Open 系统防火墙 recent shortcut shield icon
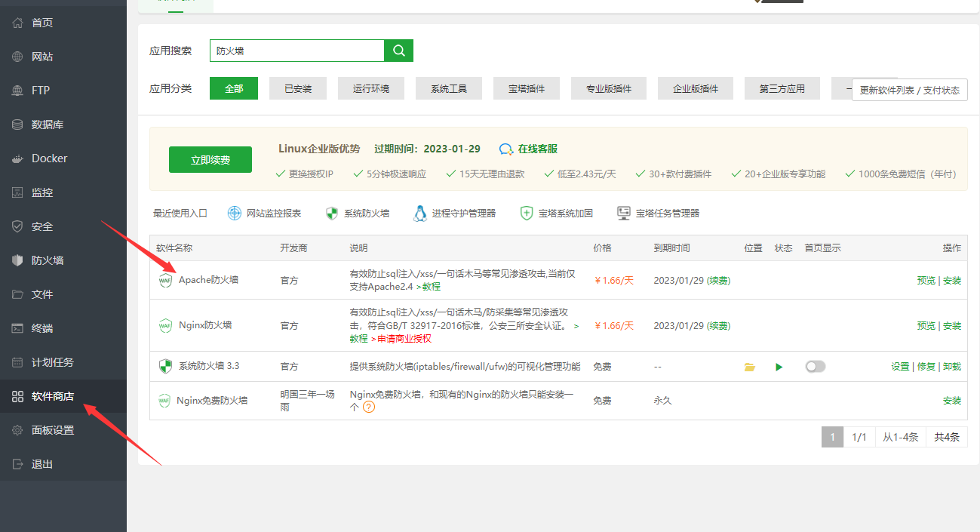The image size is (980, 532). [x=332, y=214]
